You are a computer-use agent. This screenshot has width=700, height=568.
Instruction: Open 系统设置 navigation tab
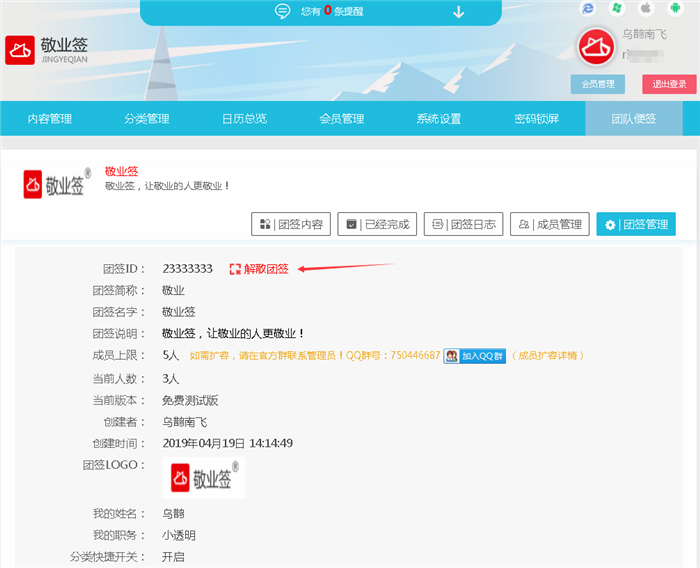(x=439, y=118)
